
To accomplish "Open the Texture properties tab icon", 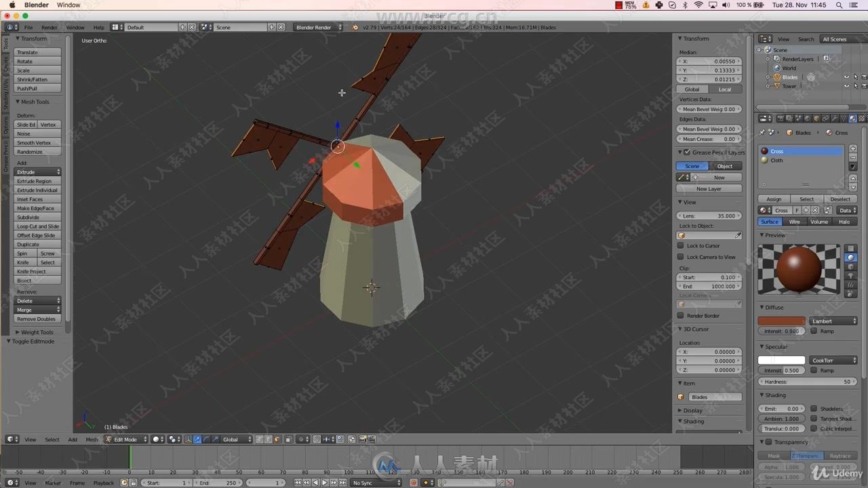I will tap(862, 118).
